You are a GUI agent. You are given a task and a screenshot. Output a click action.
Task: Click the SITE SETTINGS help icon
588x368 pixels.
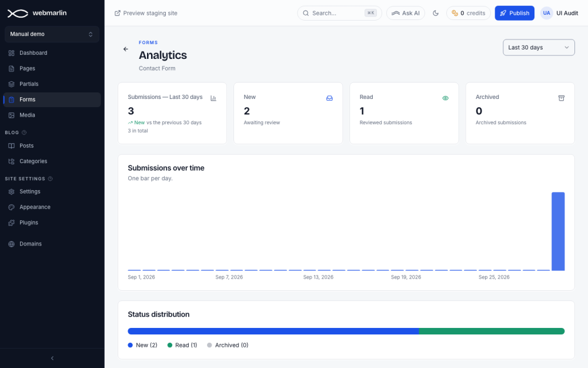pos(50,179)
